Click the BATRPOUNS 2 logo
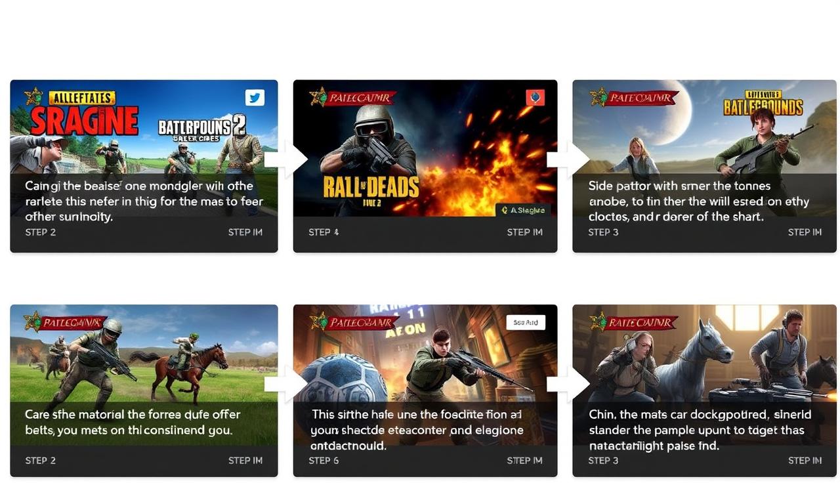840x504 pixels. tap(201, 127)
